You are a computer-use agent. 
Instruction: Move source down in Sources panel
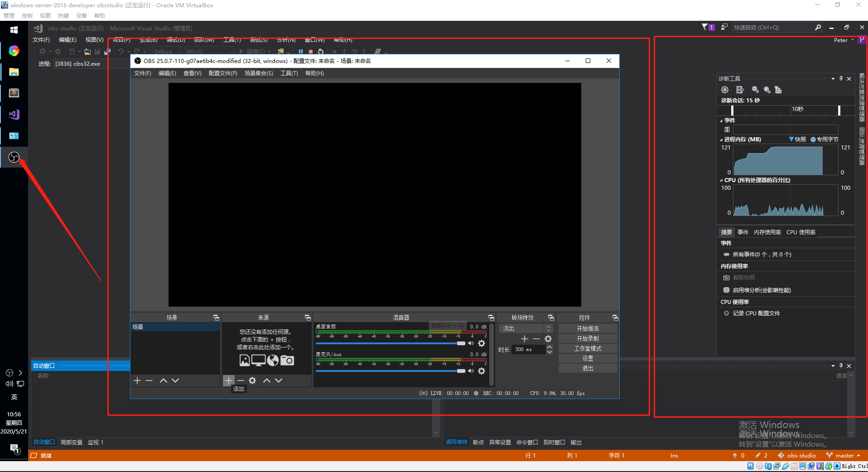[x=279, y=380]
